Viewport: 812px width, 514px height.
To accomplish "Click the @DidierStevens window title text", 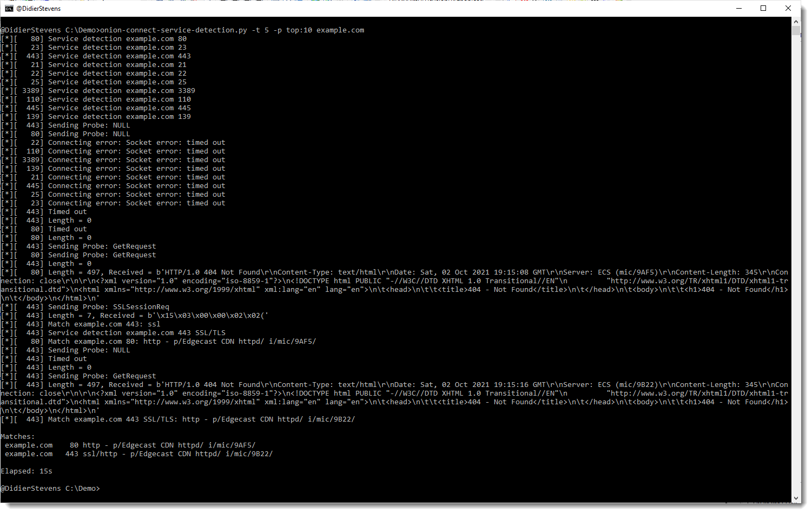I will [38, 9].
